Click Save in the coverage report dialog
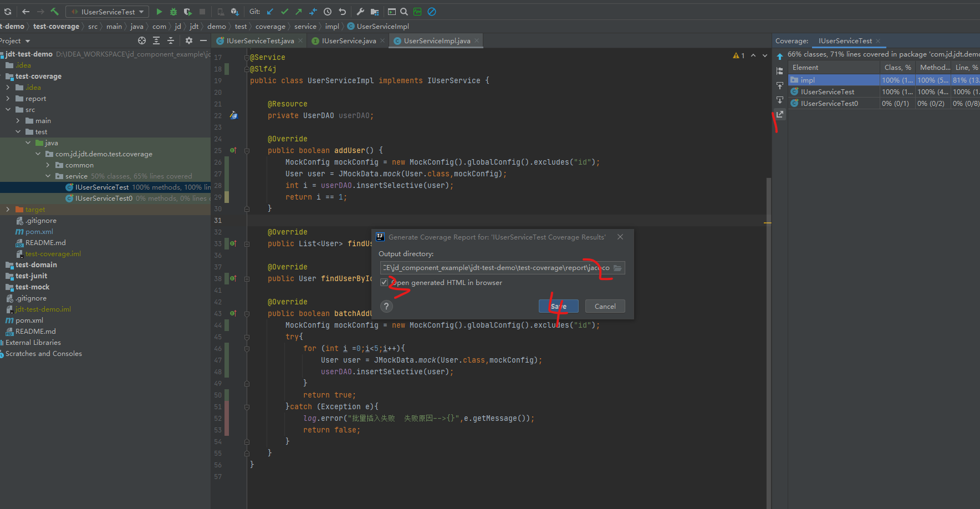Screen dimensions: 980x509 (x=558, y=306)
